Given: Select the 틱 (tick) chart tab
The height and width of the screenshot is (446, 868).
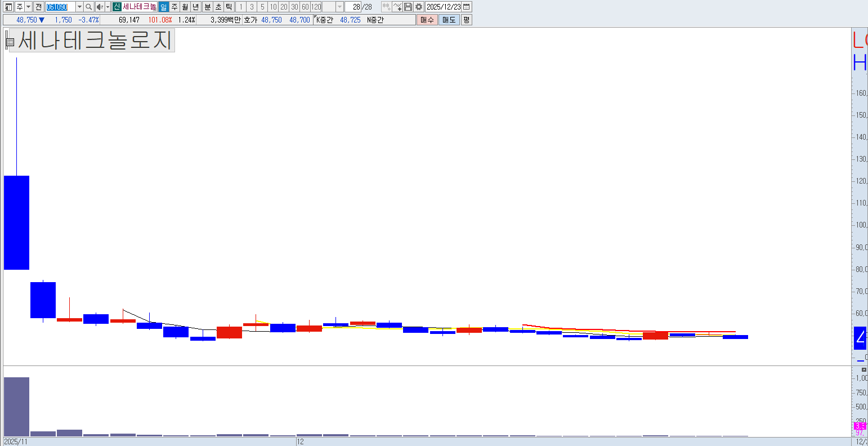Looking at the screenshot, I should click(229, 7).
